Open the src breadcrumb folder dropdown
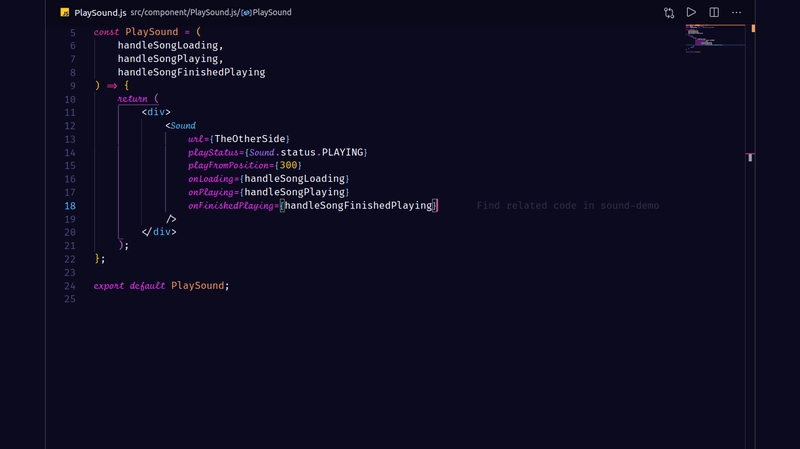 (x=137, y=13)
